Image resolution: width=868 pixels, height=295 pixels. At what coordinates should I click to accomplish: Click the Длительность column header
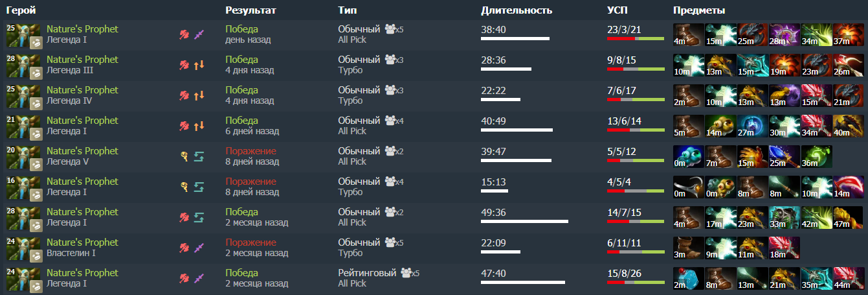(x=516, y=10)
